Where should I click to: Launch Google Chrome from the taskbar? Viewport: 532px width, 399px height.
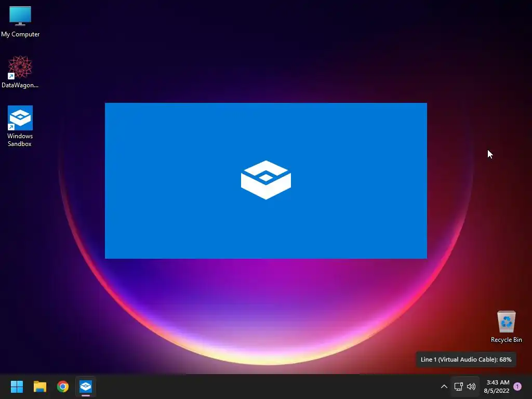tap(63, 387)
